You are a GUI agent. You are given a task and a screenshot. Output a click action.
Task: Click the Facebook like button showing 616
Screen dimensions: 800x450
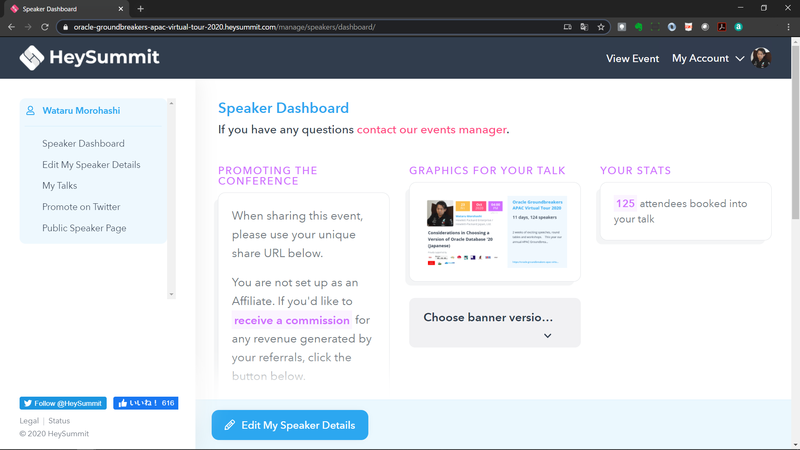click(x=145, y=403)
